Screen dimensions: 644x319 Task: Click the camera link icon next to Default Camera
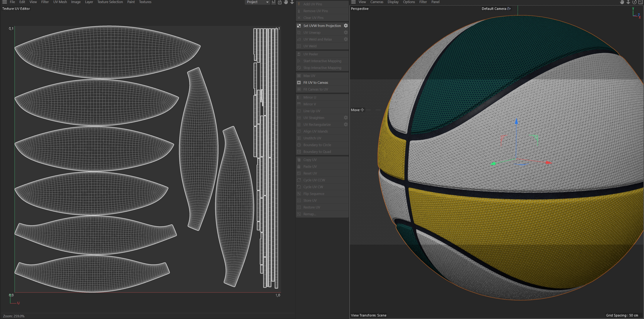point(508,8)
